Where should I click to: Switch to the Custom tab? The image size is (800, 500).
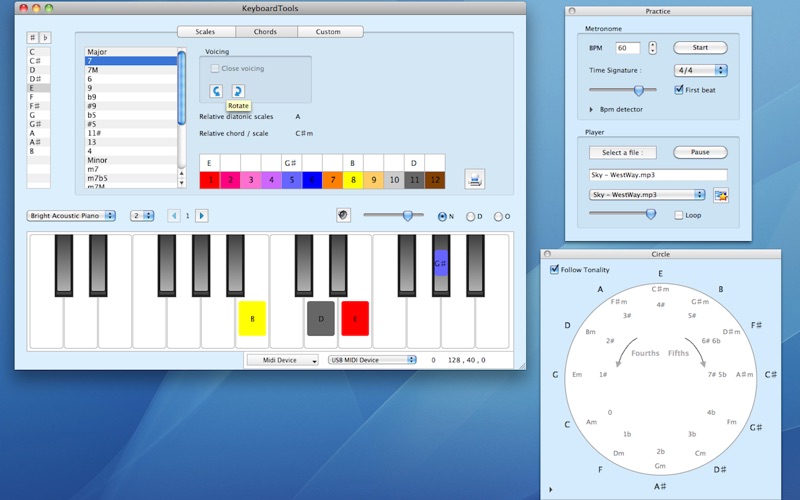pos(330,32)
